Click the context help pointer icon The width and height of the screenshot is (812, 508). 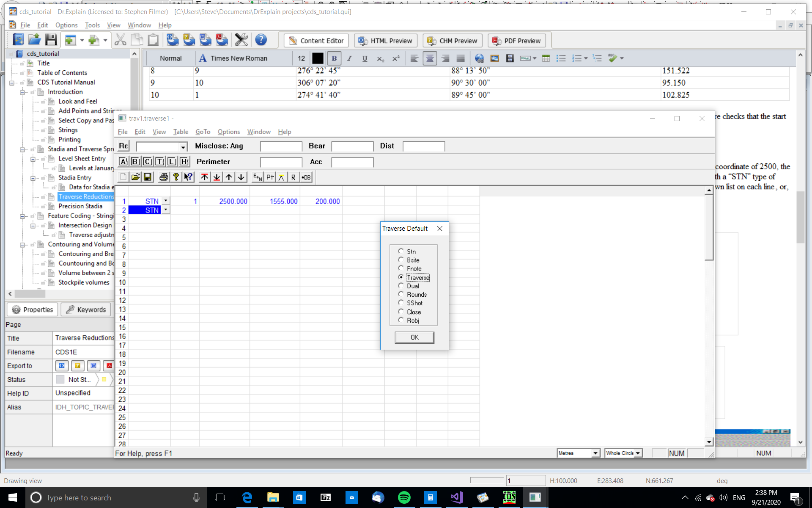[x=188, y=177]
